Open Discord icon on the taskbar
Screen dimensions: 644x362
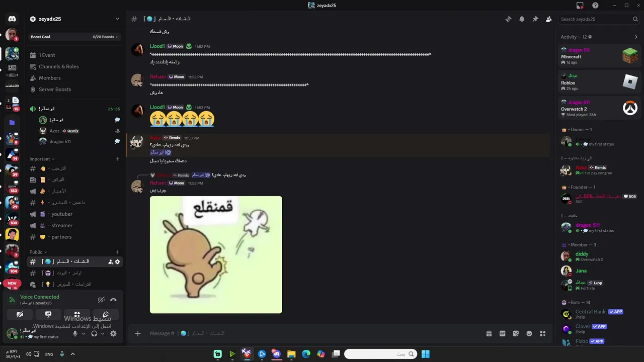point(276,354)
